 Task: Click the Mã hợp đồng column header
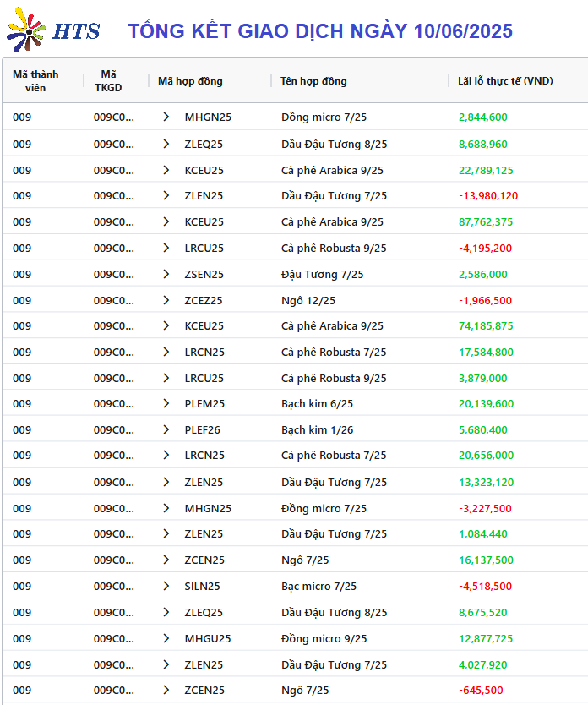pyautogui.click(x=190, y=81)
